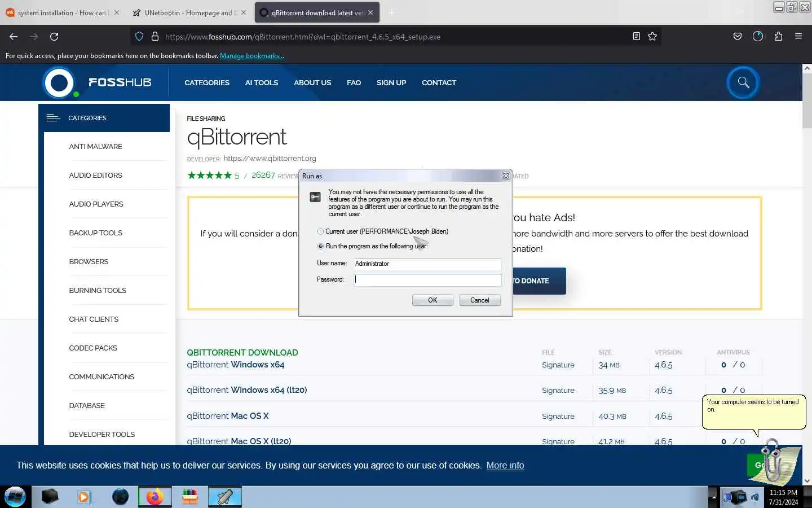
Task: Open the Firefox hamburger menu
Action: (x=798, y=36)
